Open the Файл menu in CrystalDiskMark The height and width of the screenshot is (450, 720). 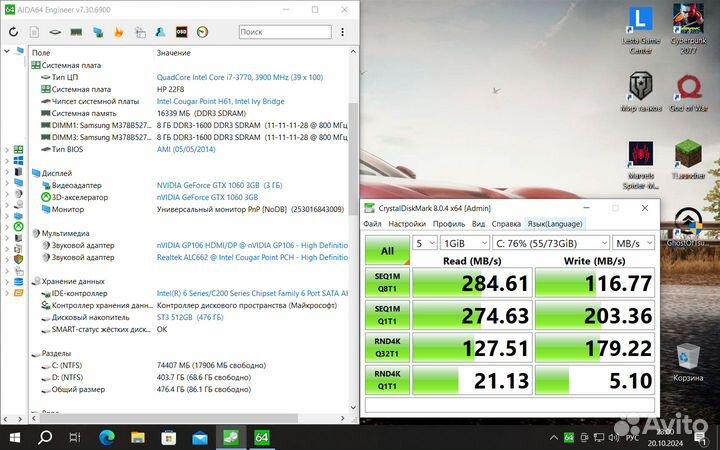pyautogui.click(x=374, y=224)
